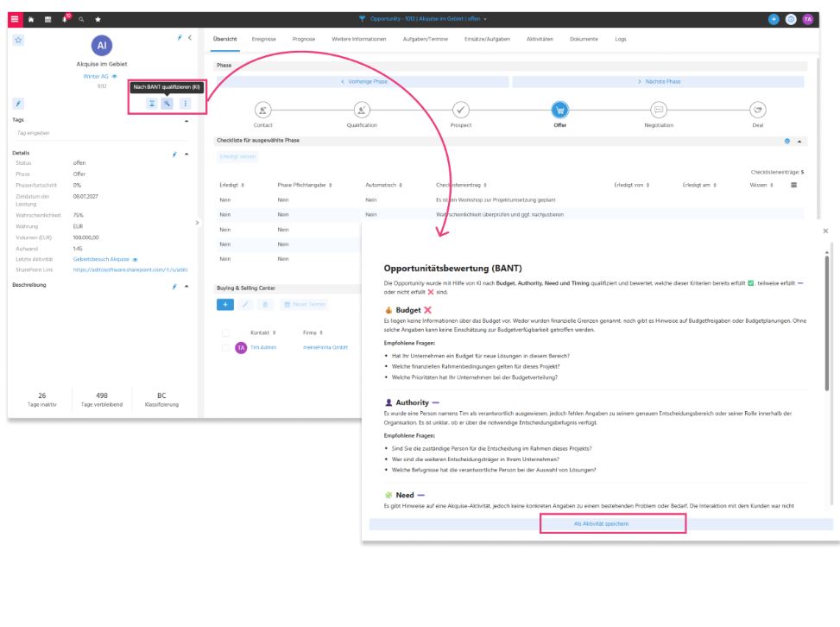Check the Tim Admin row checkbox
The height and width of the screenshot is (627, 840).
point(225,348)
